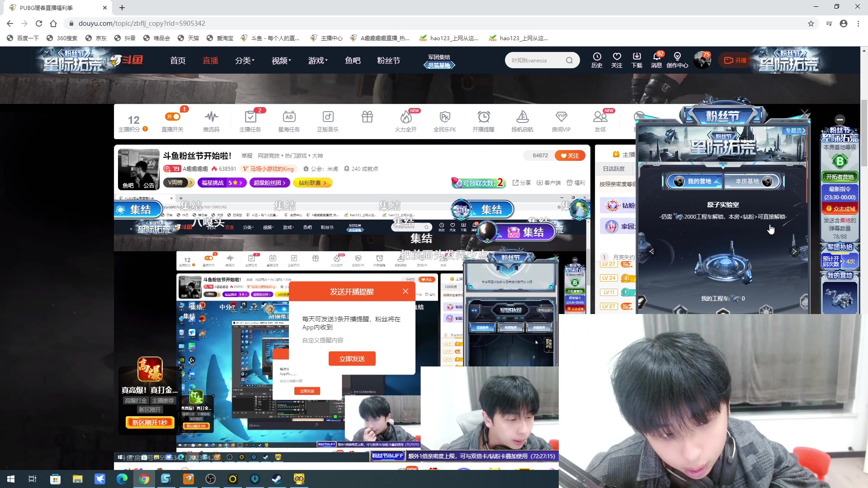Open File Explorer from taskbar
The height and width of the screenshot is (488, 868).
coord(77,479)
